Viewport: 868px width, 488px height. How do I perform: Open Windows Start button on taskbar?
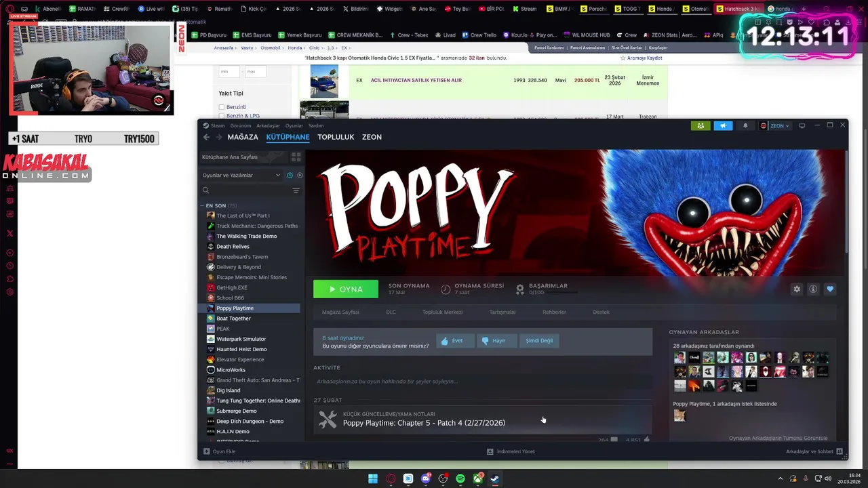click(373, 479)
